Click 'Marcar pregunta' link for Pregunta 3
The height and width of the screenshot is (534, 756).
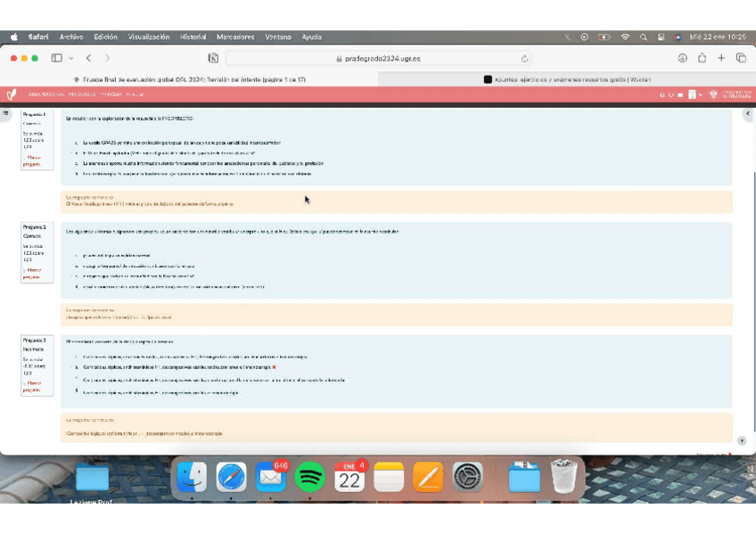coord(32,386)
